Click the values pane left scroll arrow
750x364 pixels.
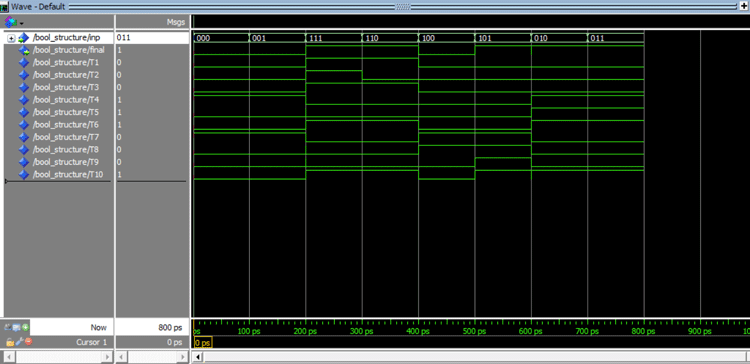pyautogui.click(x=121, y=357)
